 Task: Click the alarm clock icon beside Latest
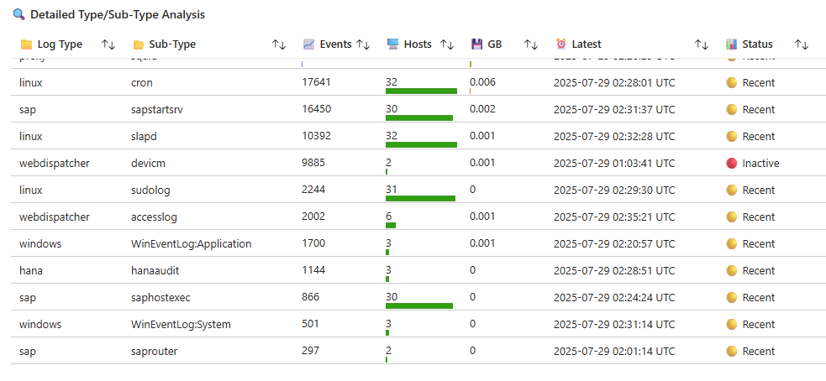pyautogui.click(x=562, y=44)
